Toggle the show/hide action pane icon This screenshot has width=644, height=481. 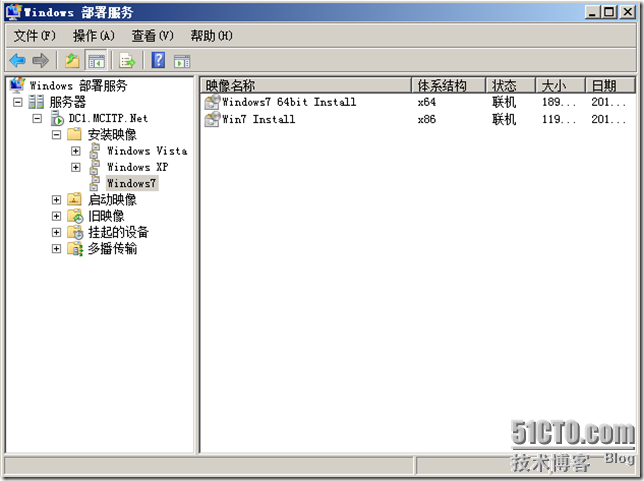[182, 61]
